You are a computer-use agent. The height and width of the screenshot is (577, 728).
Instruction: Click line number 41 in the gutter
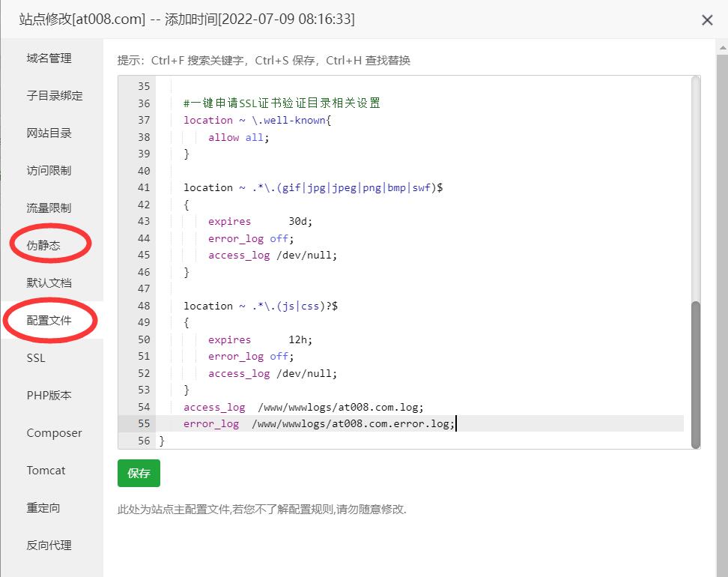pos(144,188)
